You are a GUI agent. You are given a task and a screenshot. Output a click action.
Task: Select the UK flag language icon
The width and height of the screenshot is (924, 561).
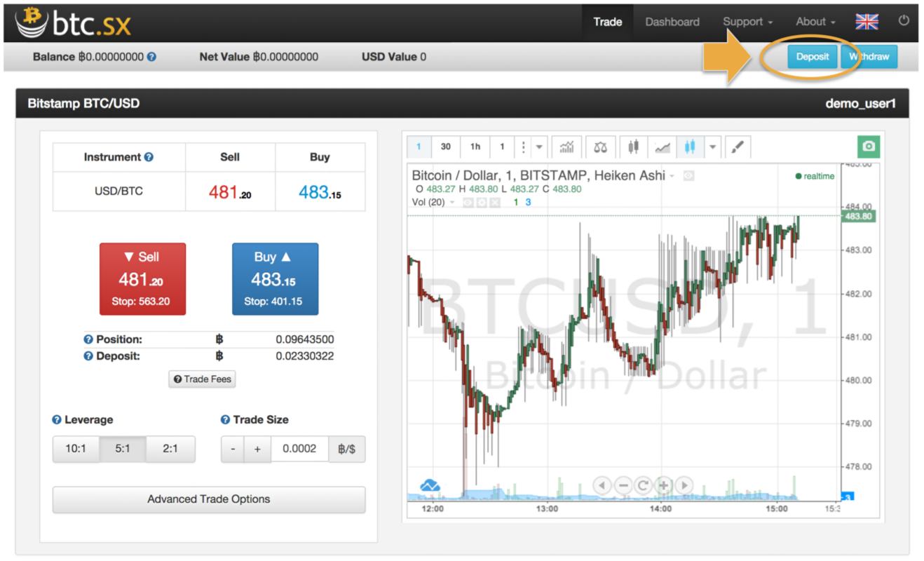coord(867,22)
